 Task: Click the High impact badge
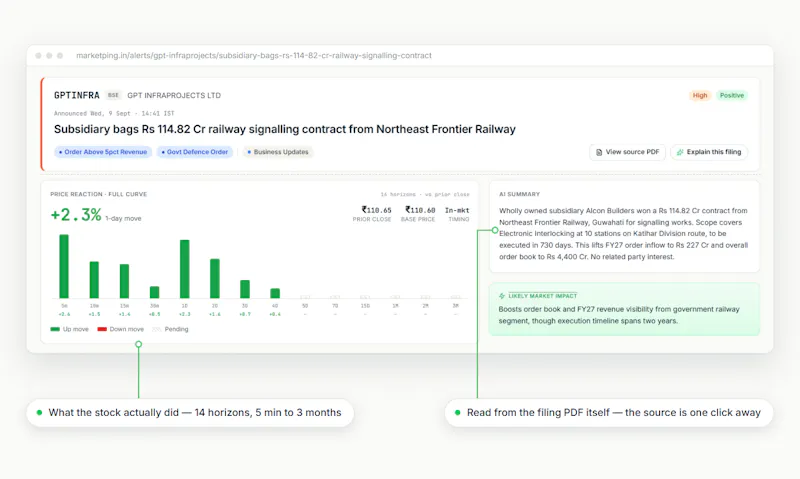pos(700,95)
